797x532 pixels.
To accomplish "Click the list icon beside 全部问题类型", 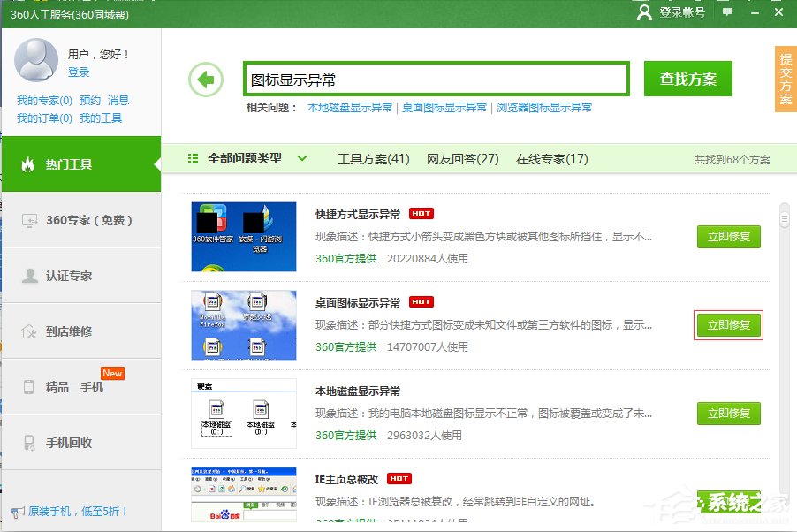I will (193, 160).
